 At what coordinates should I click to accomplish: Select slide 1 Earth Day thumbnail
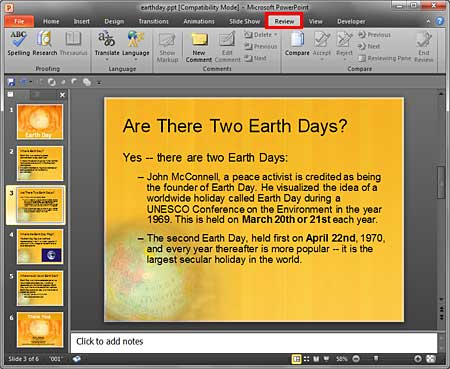[40, 122]
